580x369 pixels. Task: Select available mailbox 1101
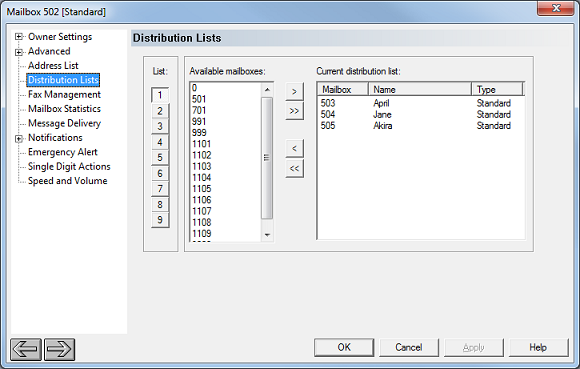[x=226, y=144]
